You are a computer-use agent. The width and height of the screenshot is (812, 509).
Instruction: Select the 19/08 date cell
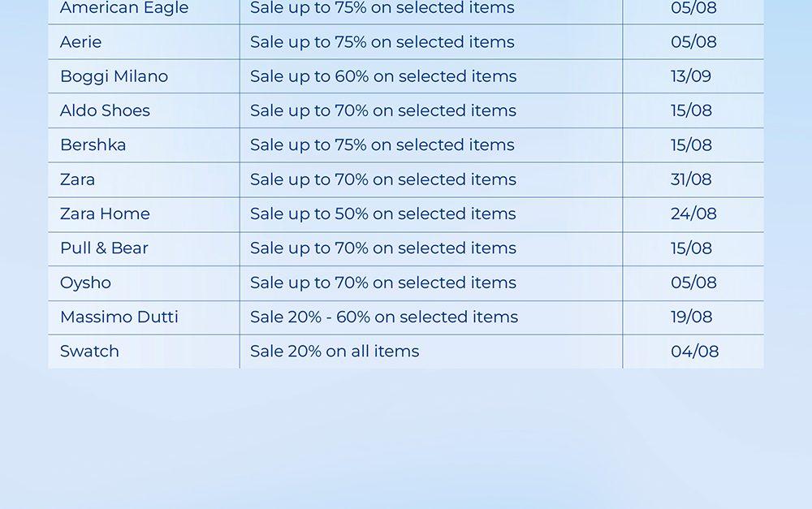(x=691, y=317)
